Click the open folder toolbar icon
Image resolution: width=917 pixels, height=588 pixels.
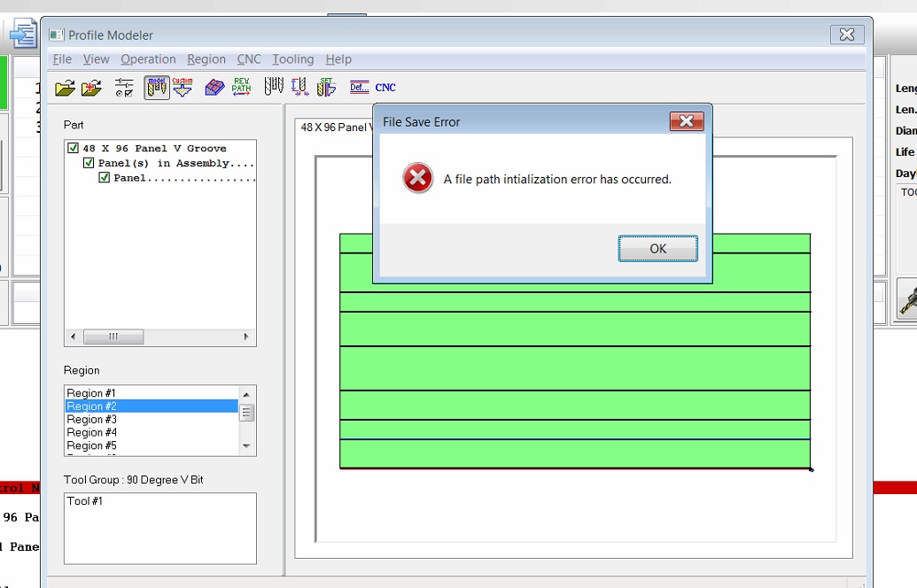click(x=65, y=88)
